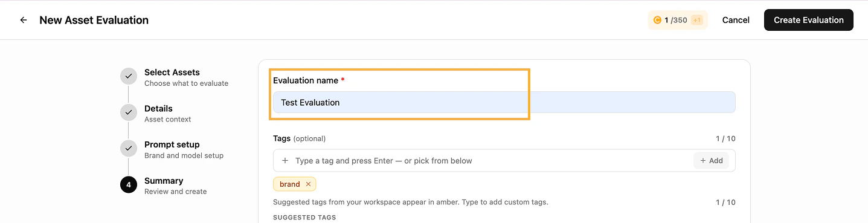The image size is (868, 223).
Task: Focus the Evaluation name field
Action: [504, 102]
